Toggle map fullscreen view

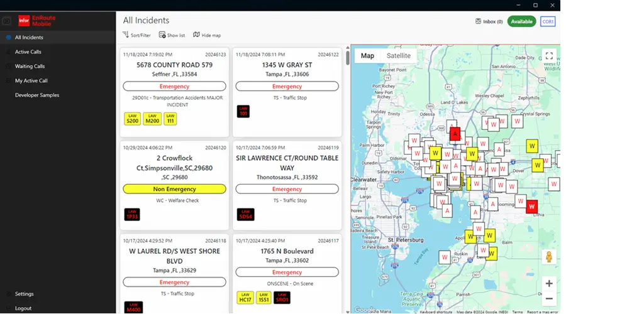(549, 56)
